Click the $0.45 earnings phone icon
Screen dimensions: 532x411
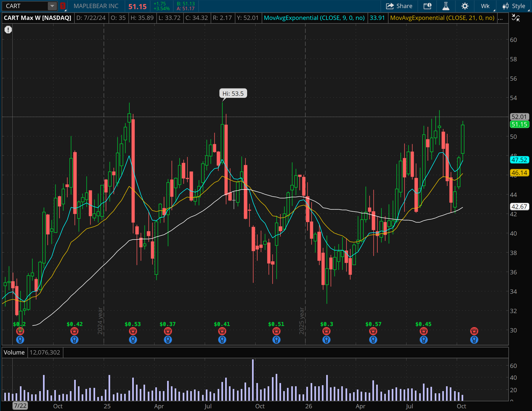424,331
